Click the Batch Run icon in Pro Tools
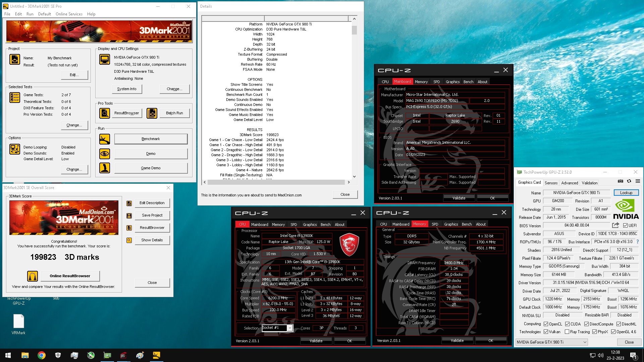This screenshot has height=362, width=644. coord(152,113)
